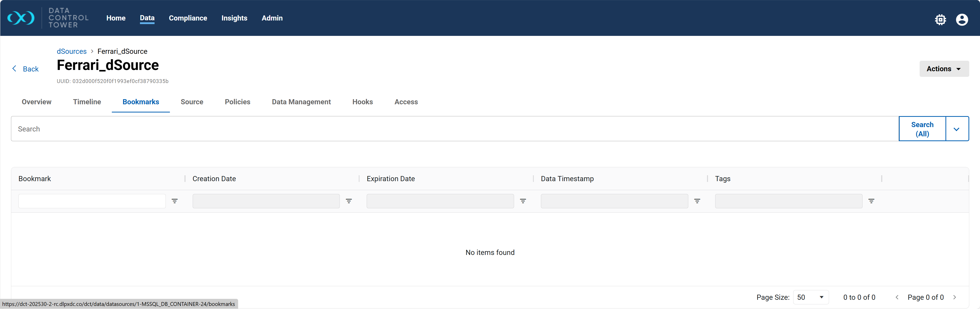
Task: Open the user account profile icon
Action: [962, 19]
